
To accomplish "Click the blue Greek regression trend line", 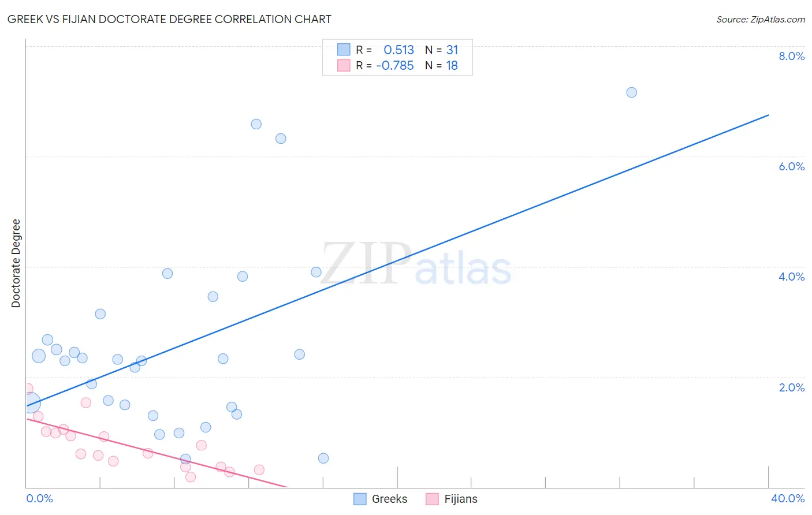I will pos(397,260).
